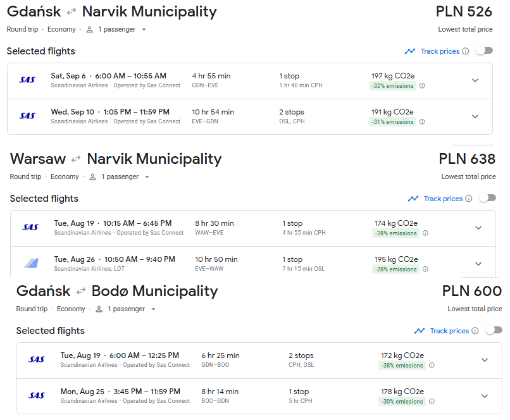Image resolution: width=510 pixels, height=420 pixels.
Task: Click info icon beside -38% emissions badge
Action: coord(432,366)
